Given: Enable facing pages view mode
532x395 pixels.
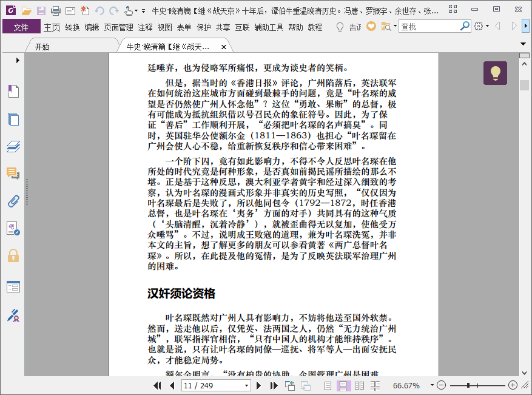Looking at the screenshot, I should 359,385.
